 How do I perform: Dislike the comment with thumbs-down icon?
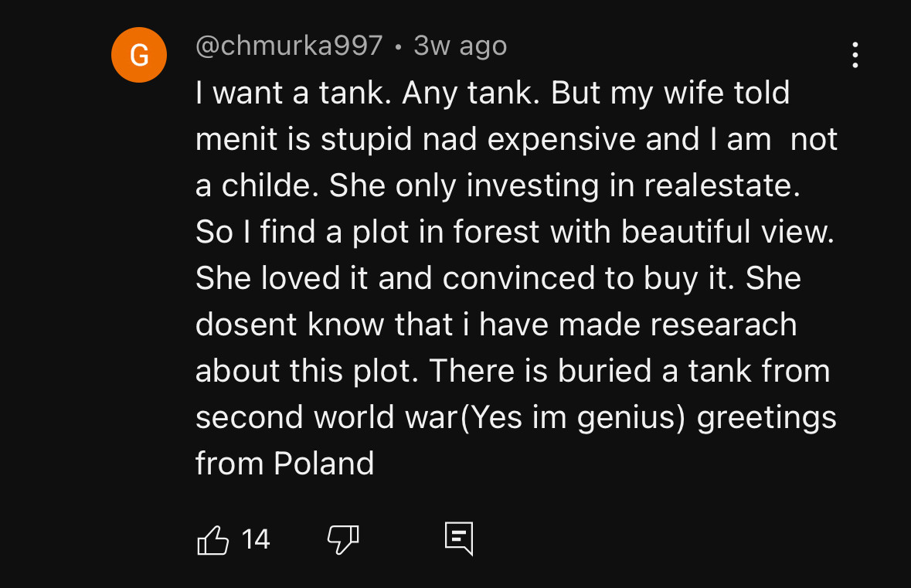coord(343,539)
